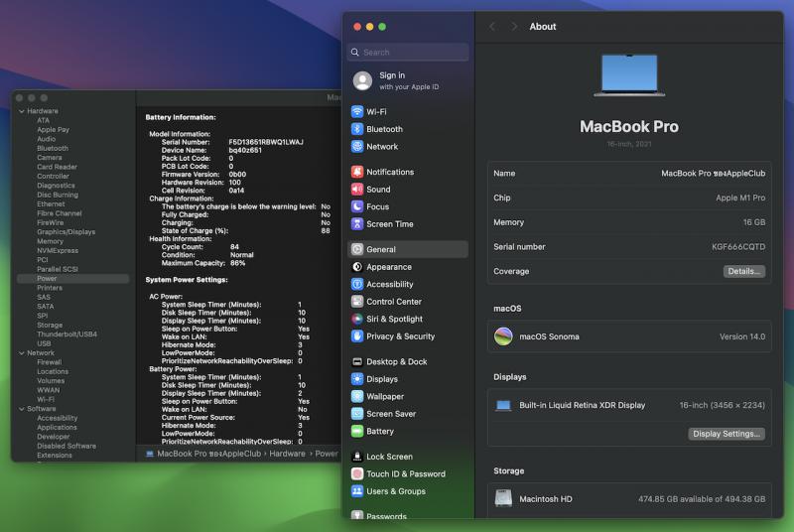Click the Display Settings button
The image size is (794, 532).
coord(727,434)
